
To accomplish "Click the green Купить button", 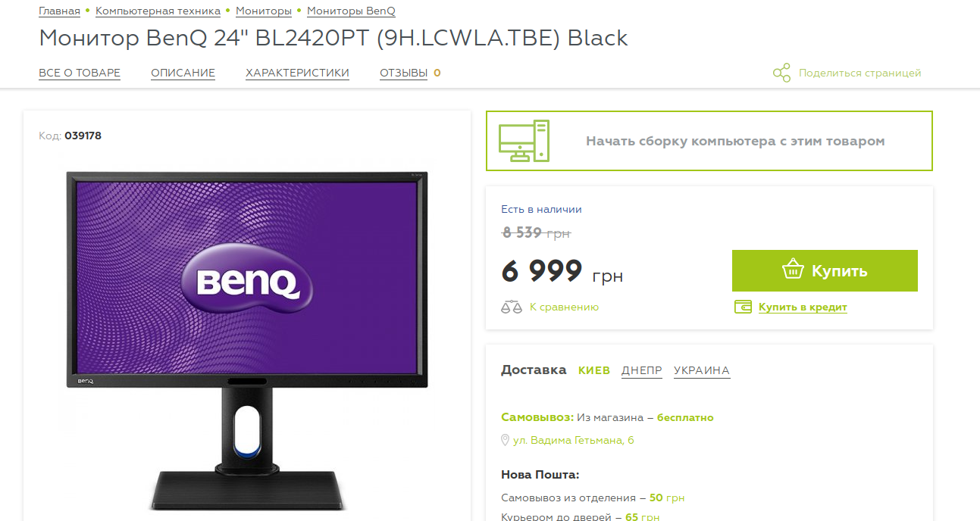I will tap(825, 270).
